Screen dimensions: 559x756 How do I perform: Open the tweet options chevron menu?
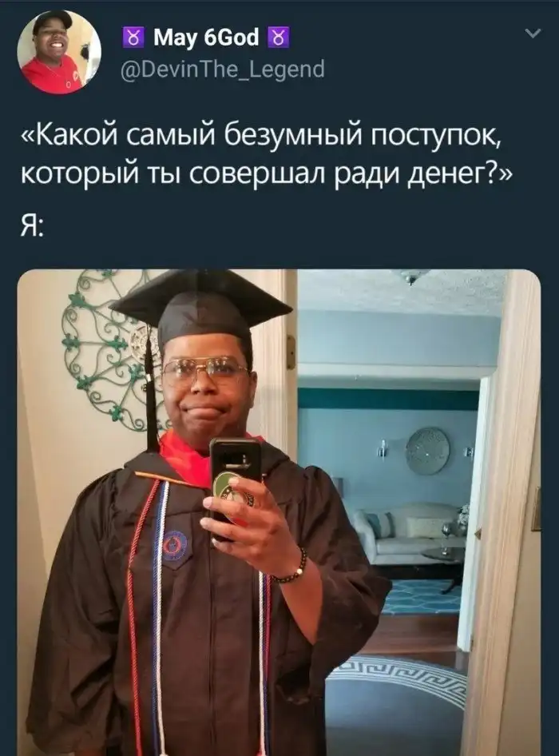(533, 34)
